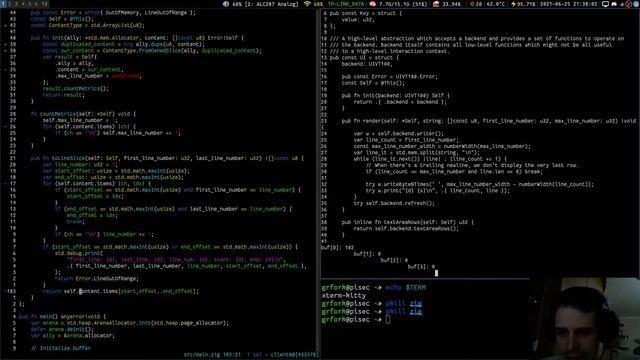Click the memory usage icon beside 7.7G/15.5G
The image size is (640, 360).
[x=372, y=4]
